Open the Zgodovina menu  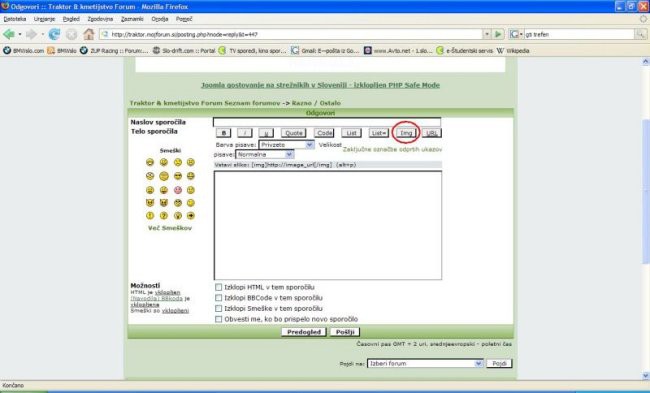[x=100, y=19]
